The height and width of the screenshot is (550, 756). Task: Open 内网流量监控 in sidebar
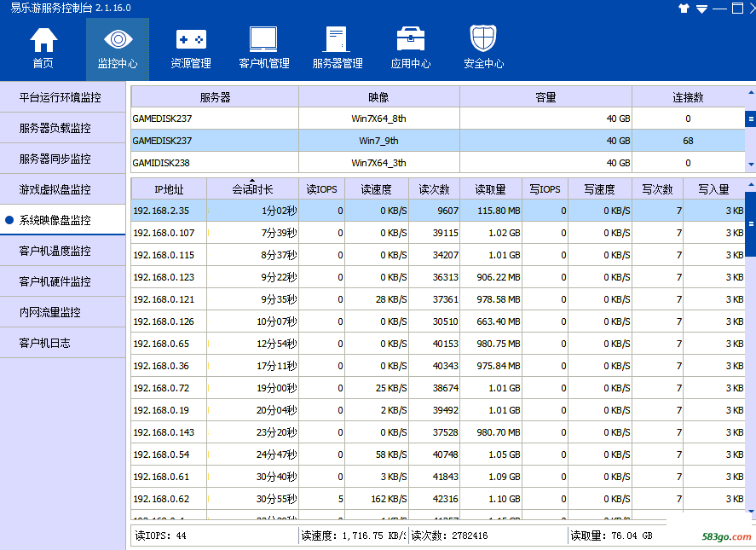click(x=63, y=312)
